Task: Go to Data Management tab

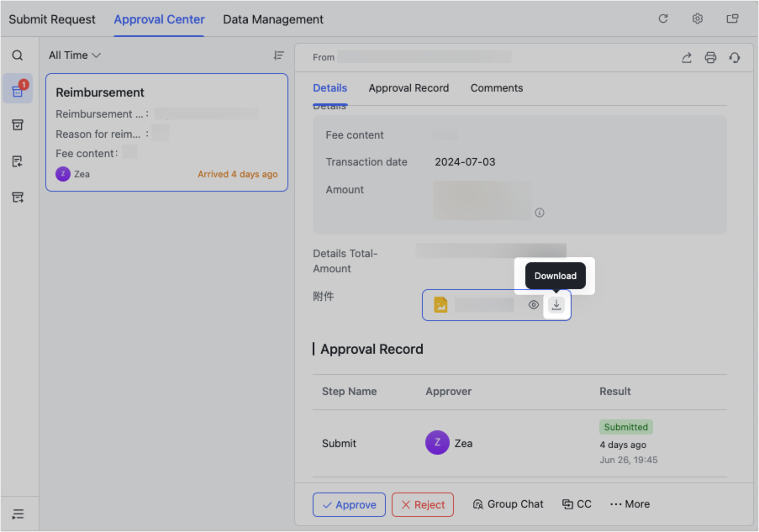Action: point(273,19)
